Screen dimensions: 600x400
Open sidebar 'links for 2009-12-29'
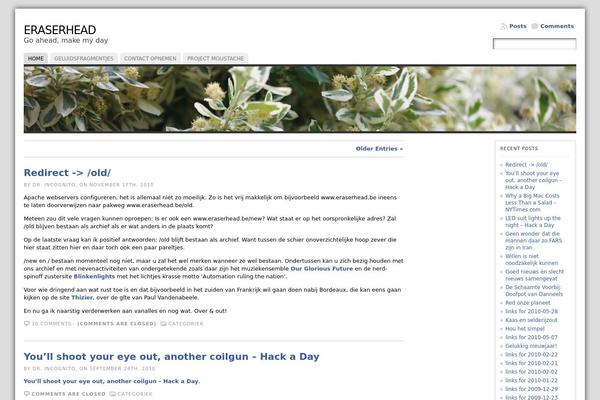tap(531, 389)
